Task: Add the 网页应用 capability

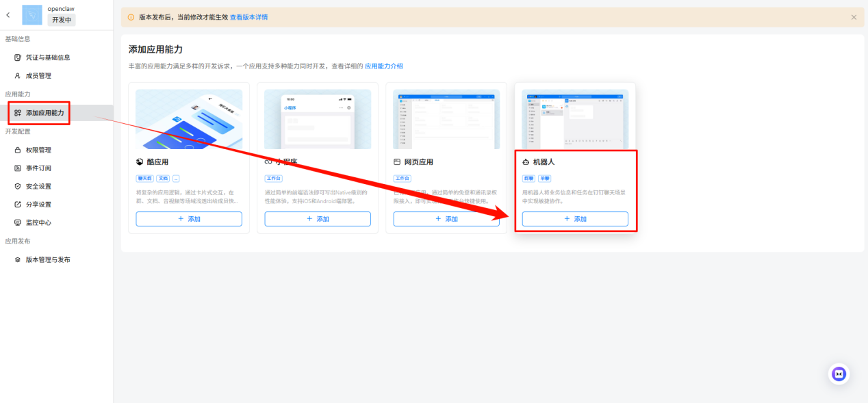Action: tap(446, 219)
